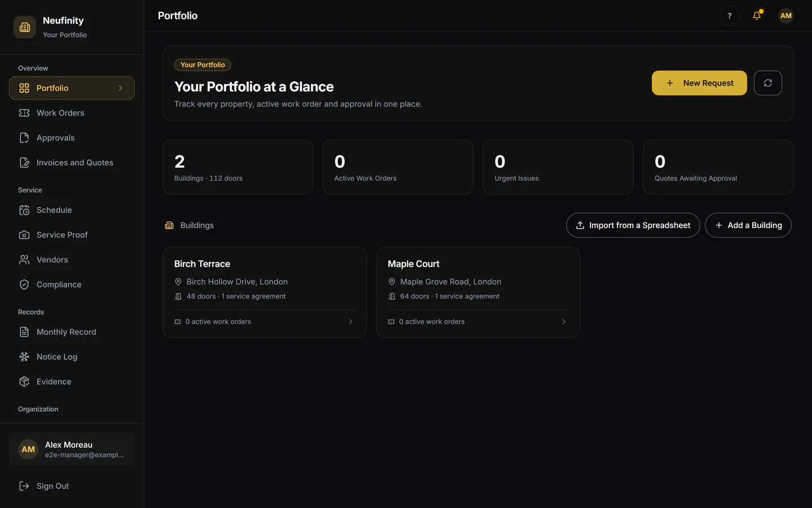The image size is (812, 508).
Task: Go to Approvals page
Action: (x=72, y=138)
